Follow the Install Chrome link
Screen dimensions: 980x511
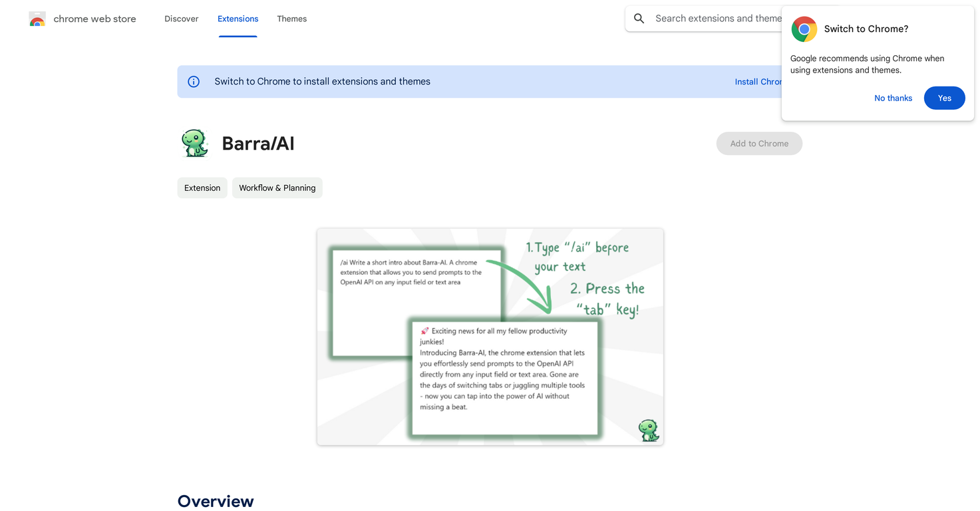pyautogui.click(x=758, y=82)
